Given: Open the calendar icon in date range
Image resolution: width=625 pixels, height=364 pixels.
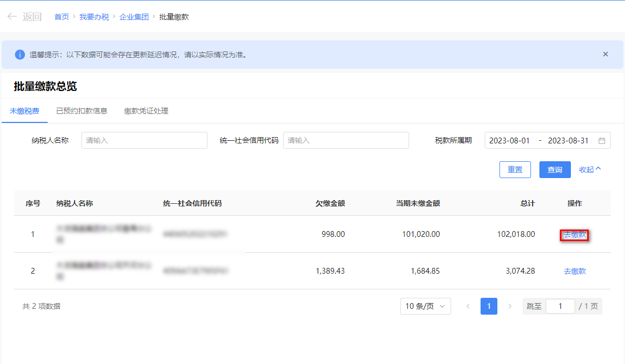Looking at the screenshot, I should (x=602, y=141).
